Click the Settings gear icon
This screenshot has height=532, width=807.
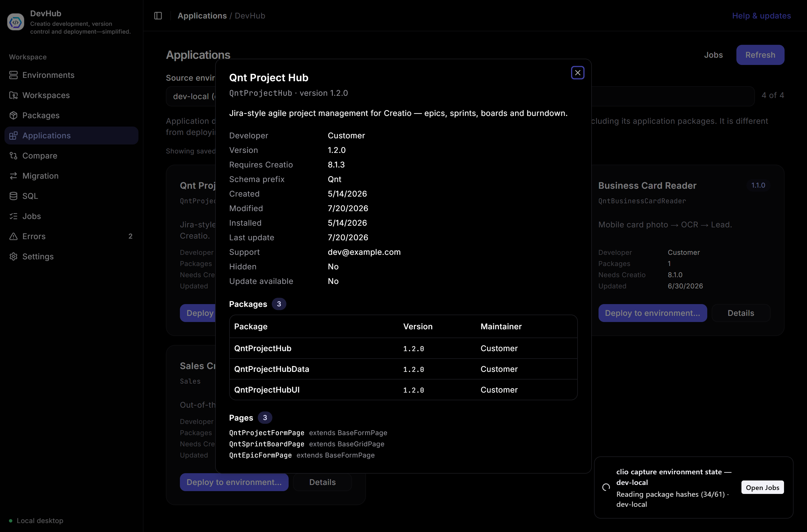coord(13,256)
